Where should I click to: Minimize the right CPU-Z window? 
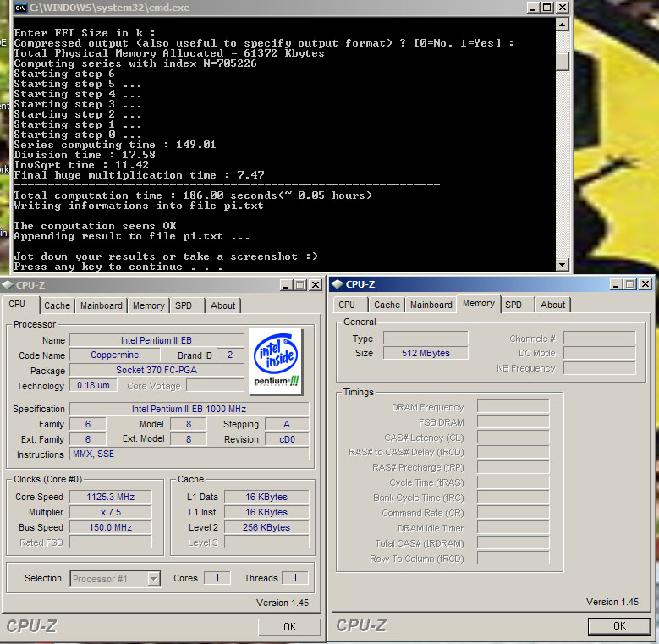(x=616, y=284)
